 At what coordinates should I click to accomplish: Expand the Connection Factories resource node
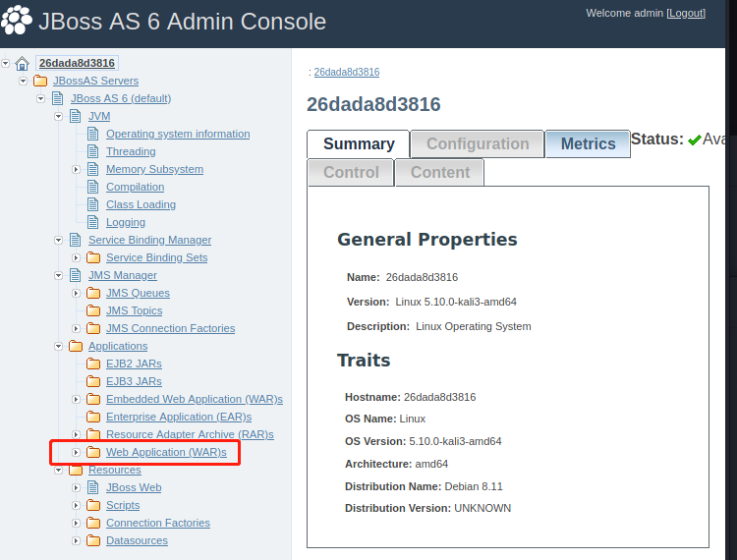[77, 523]
